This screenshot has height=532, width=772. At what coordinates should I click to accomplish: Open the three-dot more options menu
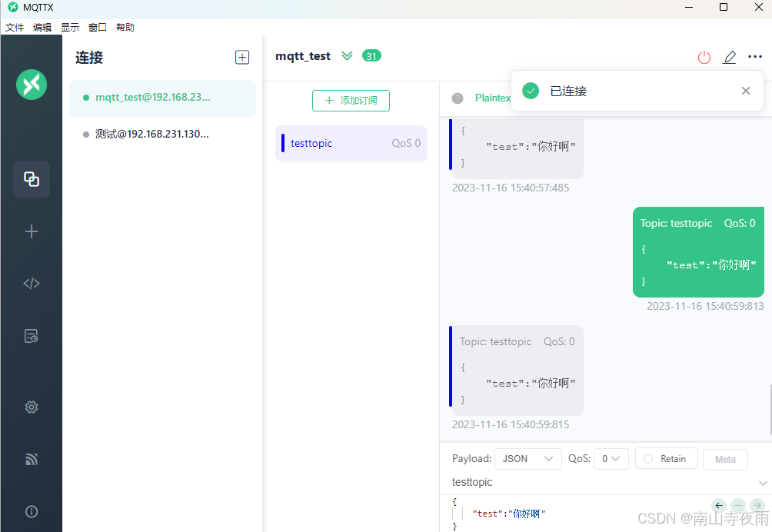click(755, 57)
